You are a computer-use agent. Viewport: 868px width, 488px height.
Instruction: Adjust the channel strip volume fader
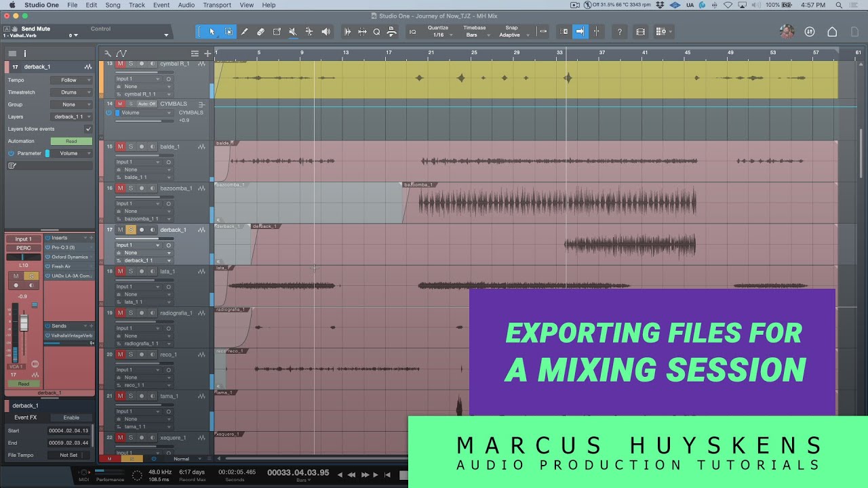pos(24,323)
